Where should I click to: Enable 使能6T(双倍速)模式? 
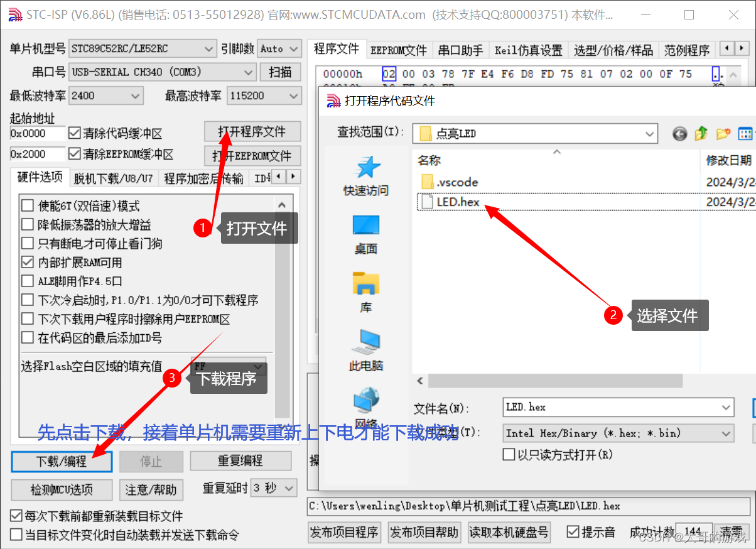coord(28,206)
